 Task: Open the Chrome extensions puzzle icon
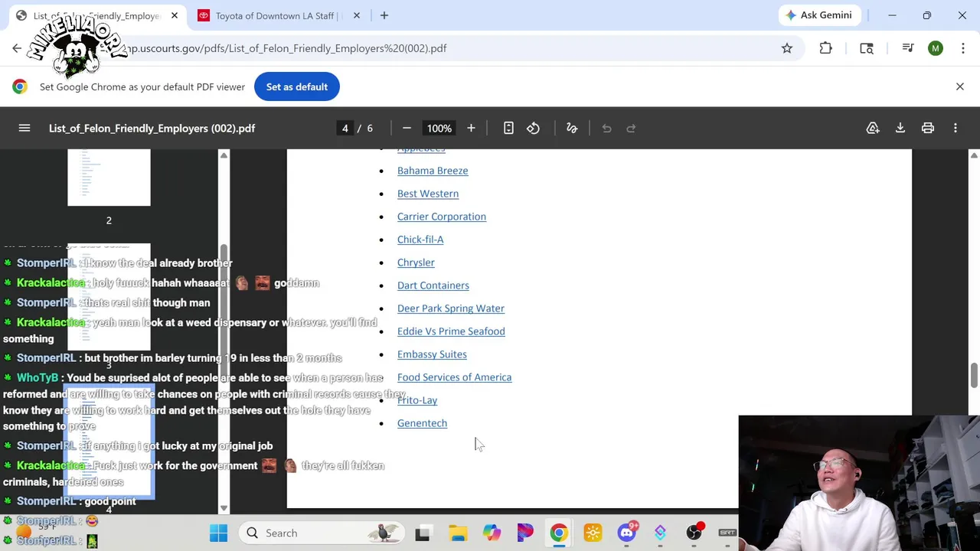click(825, 48)
